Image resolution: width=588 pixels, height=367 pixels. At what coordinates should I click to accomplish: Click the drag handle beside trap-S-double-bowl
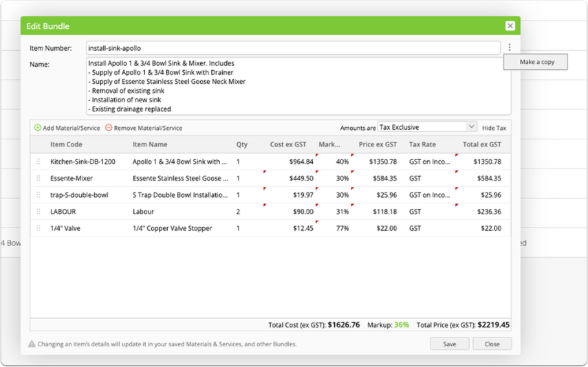(39, 195)
